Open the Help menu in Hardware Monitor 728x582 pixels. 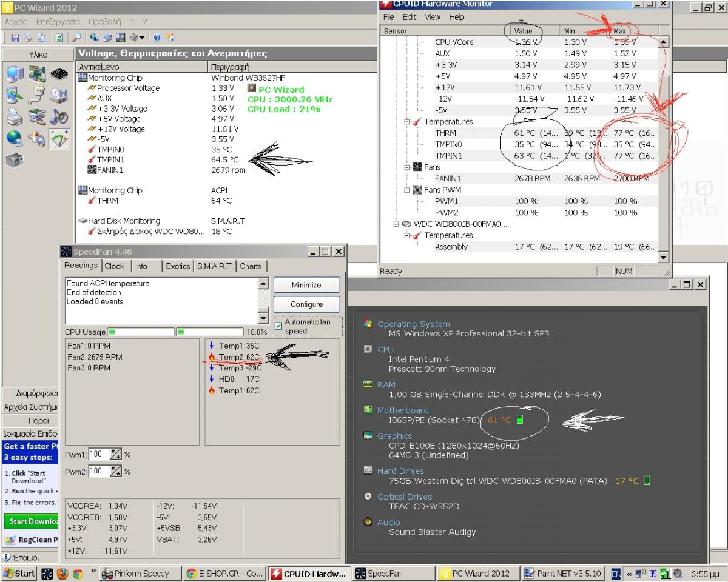456,17
